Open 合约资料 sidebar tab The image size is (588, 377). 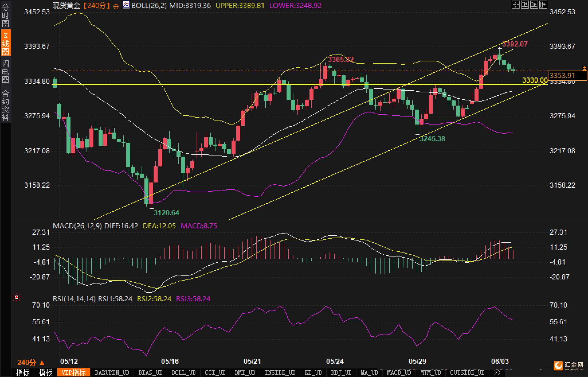(x=5, y=105)
